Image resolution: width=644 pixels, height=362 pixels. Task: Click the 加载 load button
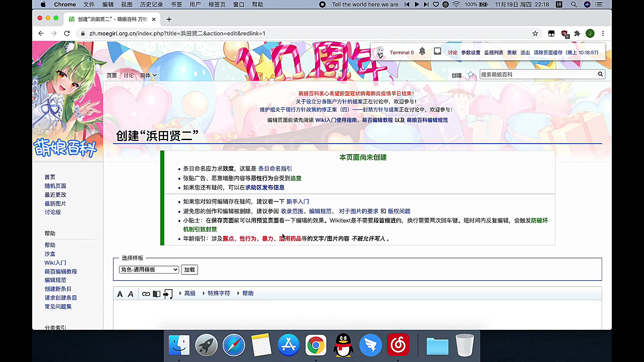[x=189, y=269]
